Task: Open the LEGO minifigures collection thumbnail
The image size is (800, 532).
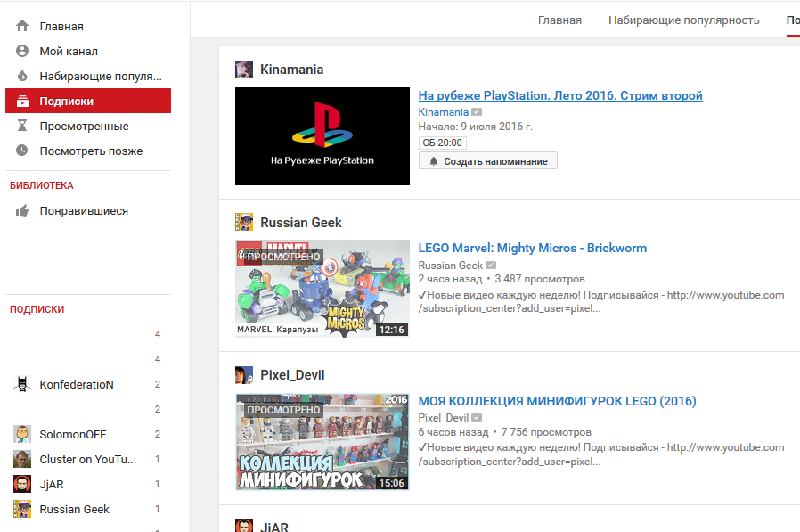Action: (x=322, y=442)
